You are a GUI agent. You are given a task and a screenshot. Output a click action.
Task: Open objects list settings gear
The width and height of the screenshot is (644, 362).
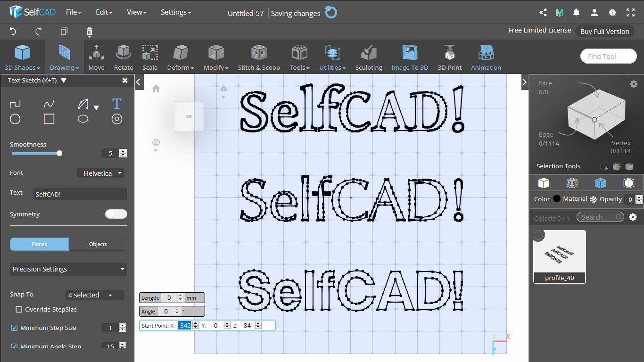click(x=633, y=217)
